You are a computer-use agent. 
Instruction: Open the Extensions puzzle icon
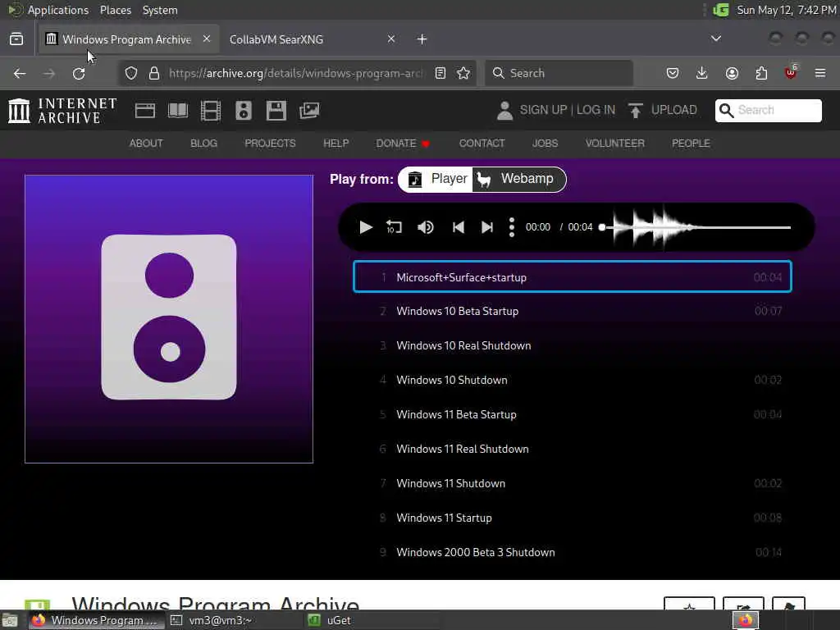tap(761, 73)
